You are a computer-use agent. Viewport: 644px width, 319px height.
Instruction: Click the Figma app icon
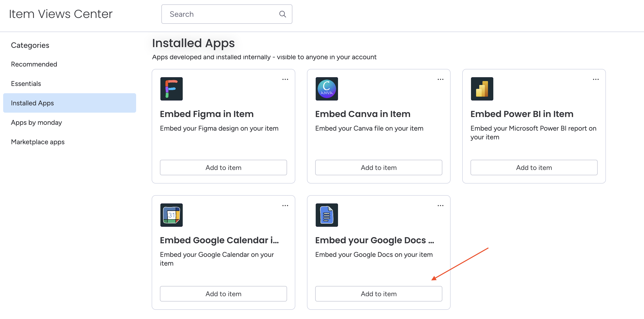click(x=171, y=89)
